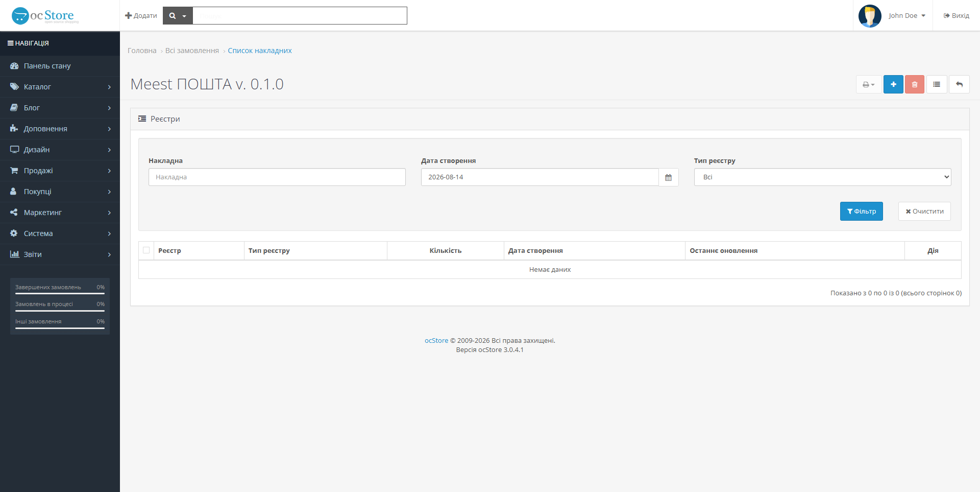Expand the Блог menu chevron
The image size is (980, 492).
point(109,108)
